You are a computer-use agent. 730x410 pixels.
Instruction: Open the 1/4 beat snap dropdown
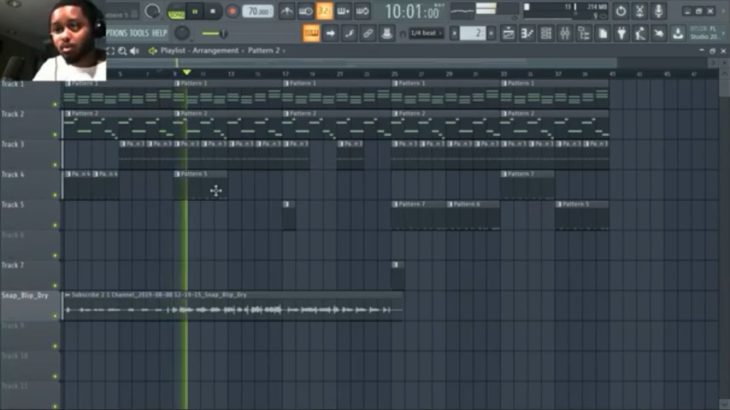[x=426, y=34]
